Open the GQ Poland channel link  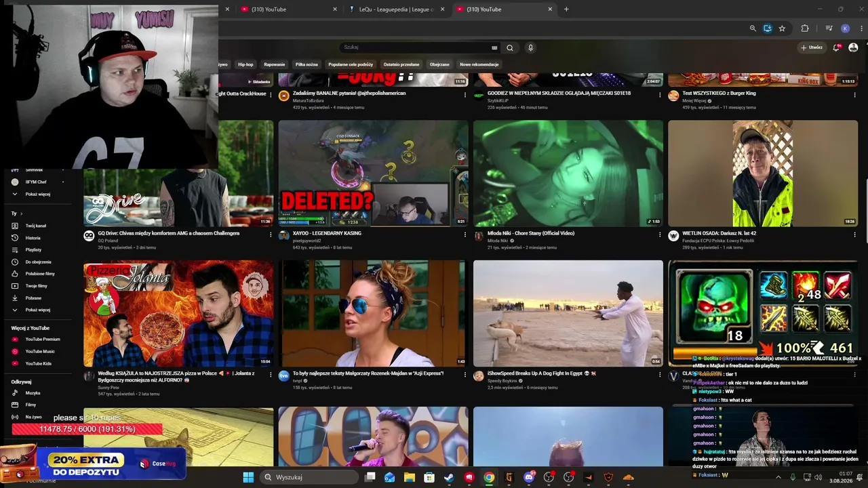[x=108, y=241]
